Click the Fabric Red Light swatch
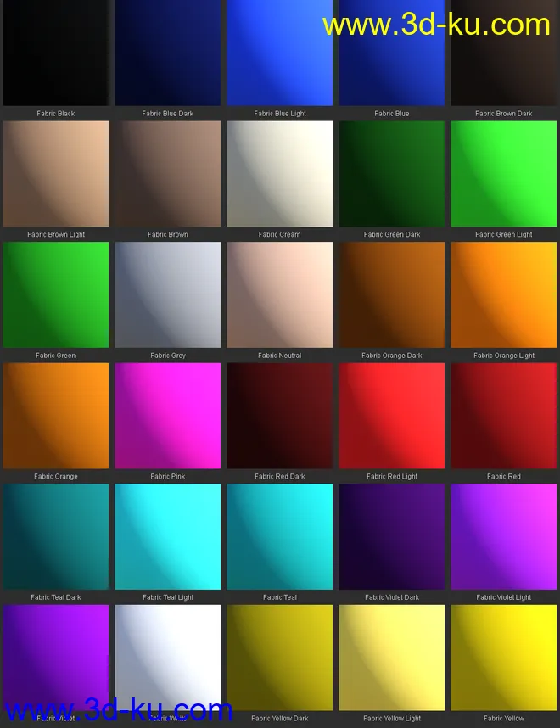560x728 pixels. (x=392, y=416)
